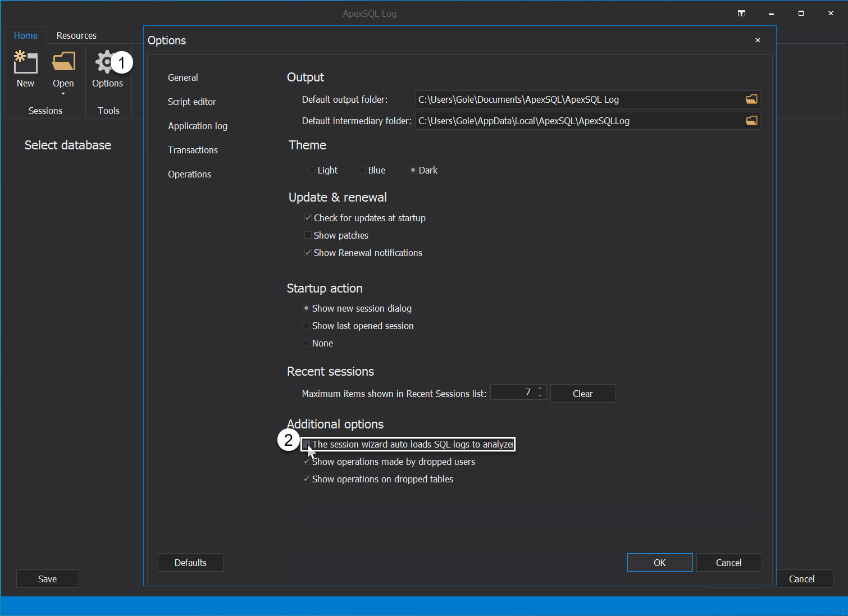The height and width of the screenshot is (616, 848).
Task: Minimize the ApexSQL Log window
Action: pos(771,13)
